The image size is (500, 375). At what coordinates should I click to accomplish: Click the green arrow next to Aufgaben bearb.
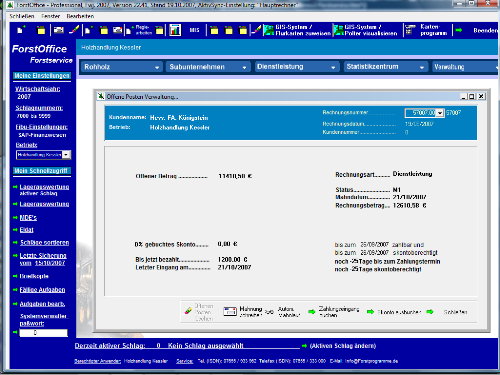15,304
